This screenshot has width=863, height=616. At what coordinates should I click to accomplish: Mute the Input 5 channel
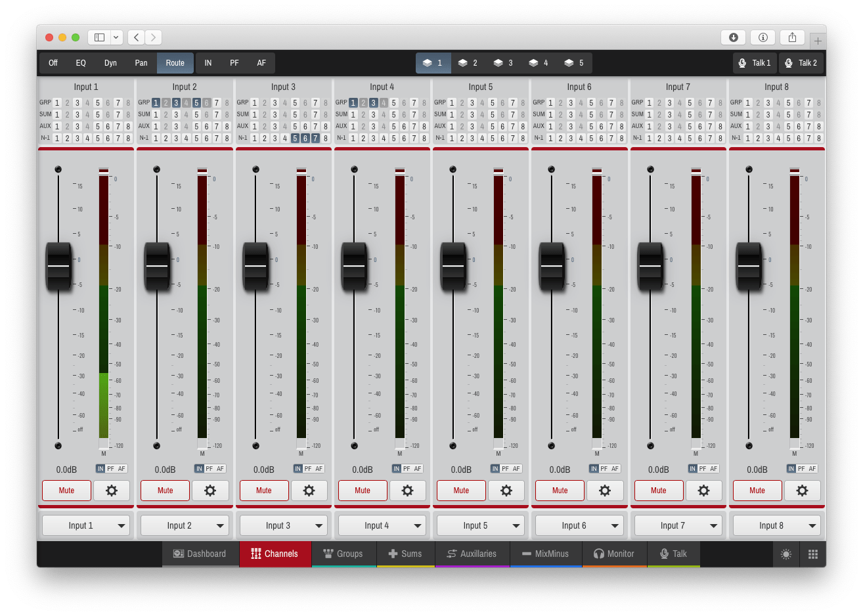pos(461,491)
